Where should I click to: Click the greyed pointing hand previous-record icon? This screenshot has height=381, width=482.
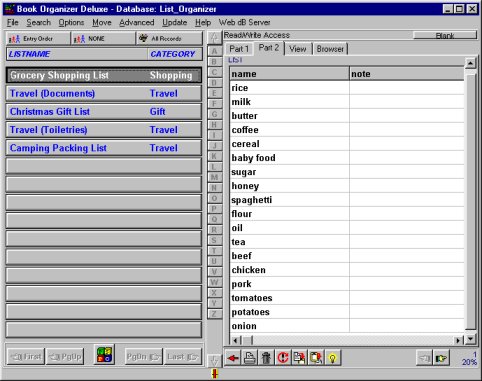[425, 358]
